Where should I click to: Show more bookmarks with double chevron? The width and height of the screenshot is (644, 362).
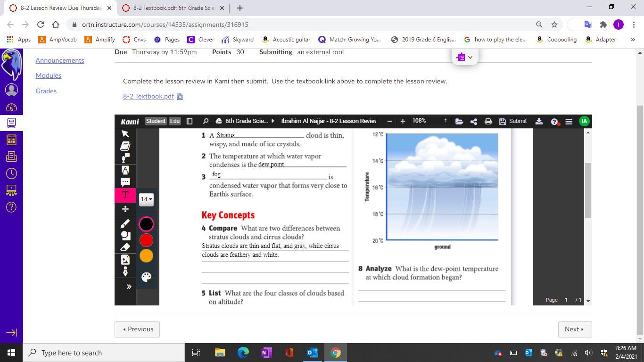633,40
